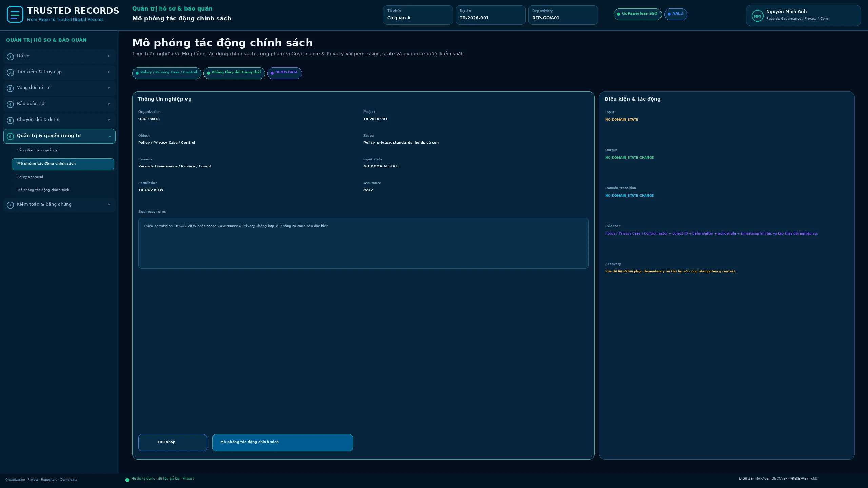Viewport: 868px width, 488px height.
Task: Click Input value NO_DOMAIN_STATE in right panel
Action: pos(622,120)
